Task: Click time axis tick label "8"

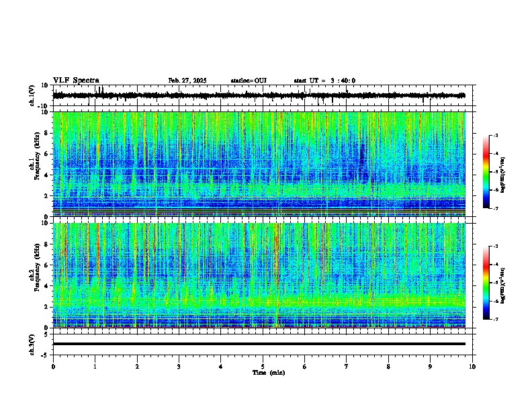Action: 388,367
